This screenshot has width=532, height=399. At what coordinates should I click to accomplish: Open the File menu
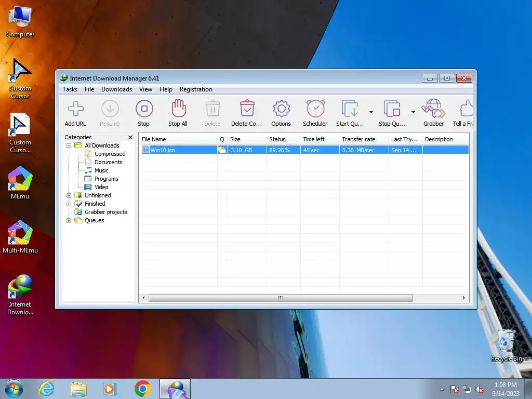pyautogui.click(x=89, y=89)
